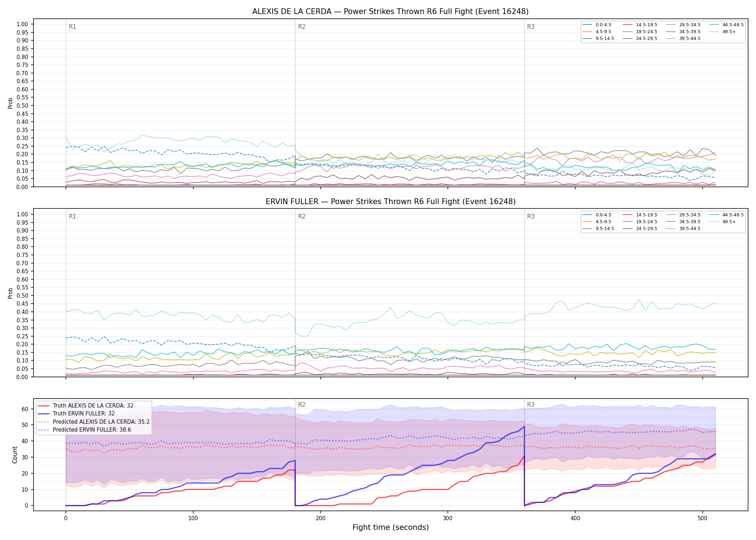The width and height of the screenshot is (756, 540).
Task: Select the 19.5-24.5 legend entry in Alexis chart
Action: pyautogui.click(x=640, y=32)
